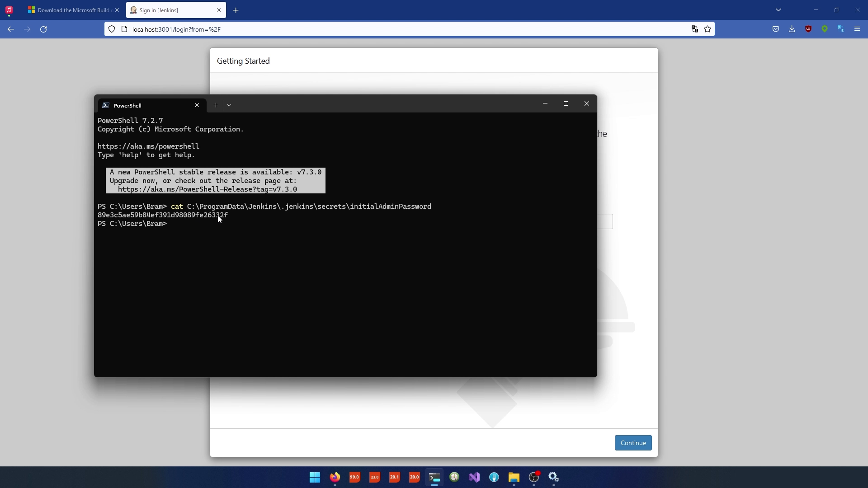868x488 pixels.
Task: Close the Microsoft Build tab
Action: 117,10
